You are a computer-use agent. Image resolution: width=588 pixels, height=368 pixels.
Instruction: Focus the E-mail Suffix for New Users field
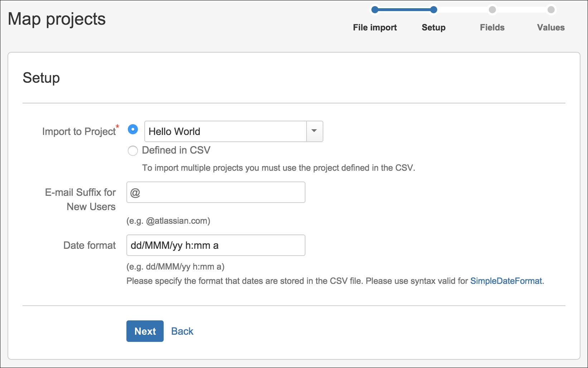point(216,193)
